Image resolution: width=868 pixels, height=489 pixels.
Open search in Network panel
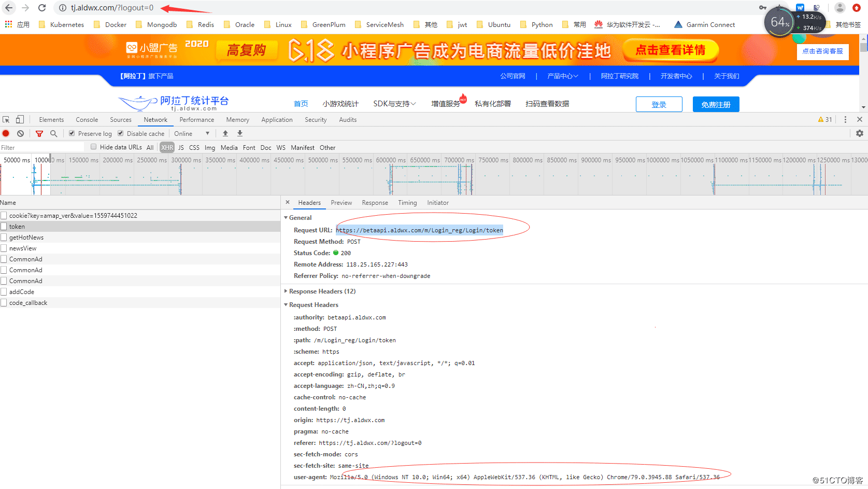(54, 133)
